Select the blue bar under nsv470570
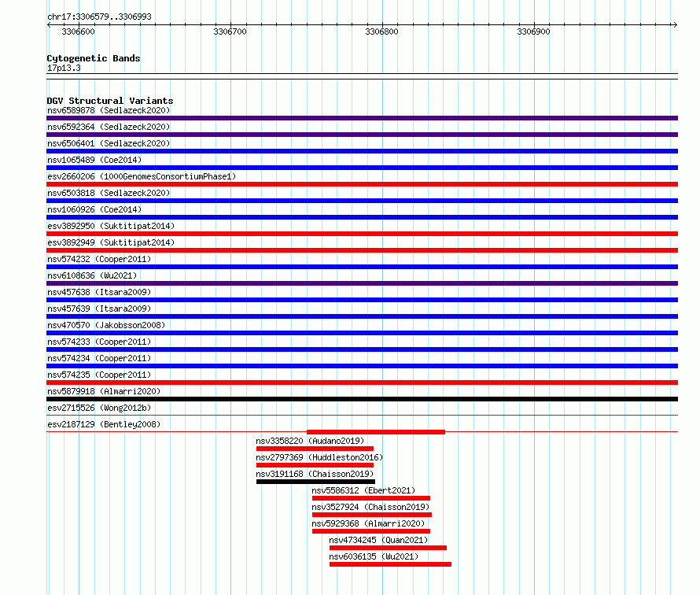 (362, 333)
